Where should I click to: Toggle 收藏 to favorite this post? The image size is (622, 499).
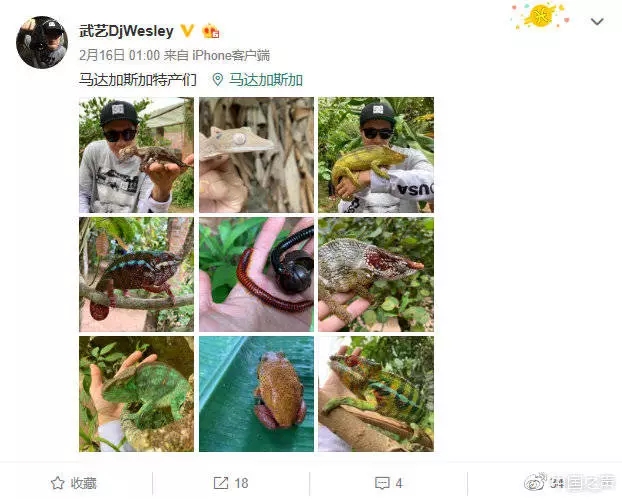click(74, 483)
